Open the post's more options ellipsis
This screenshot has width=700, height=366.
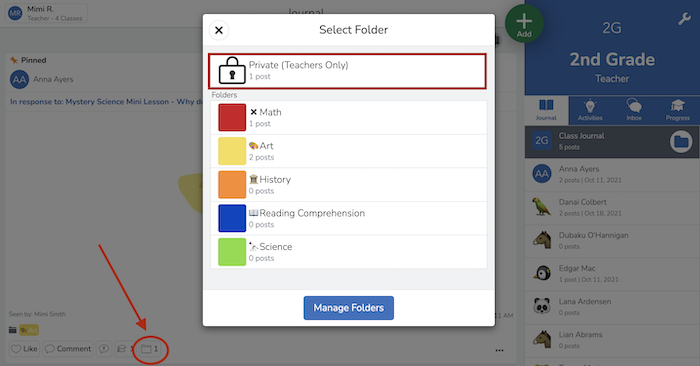tap(499, 350)
